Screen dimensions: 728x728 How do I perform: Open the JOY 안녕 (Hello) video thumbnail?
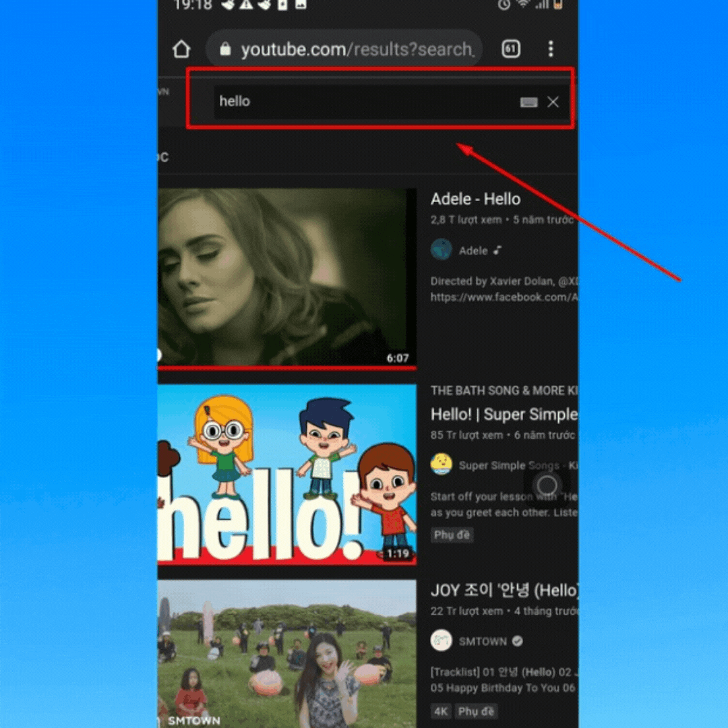(x=287, y=654)
